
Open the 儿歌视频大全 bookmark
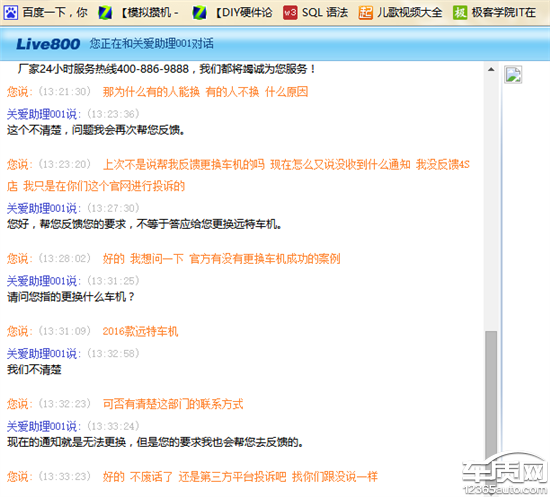coord(409,13)
